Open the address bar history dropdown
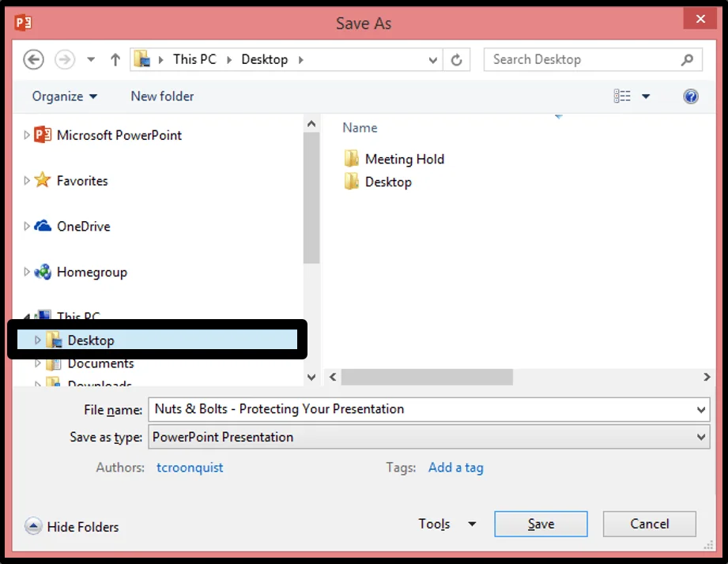 pos(432,60)
